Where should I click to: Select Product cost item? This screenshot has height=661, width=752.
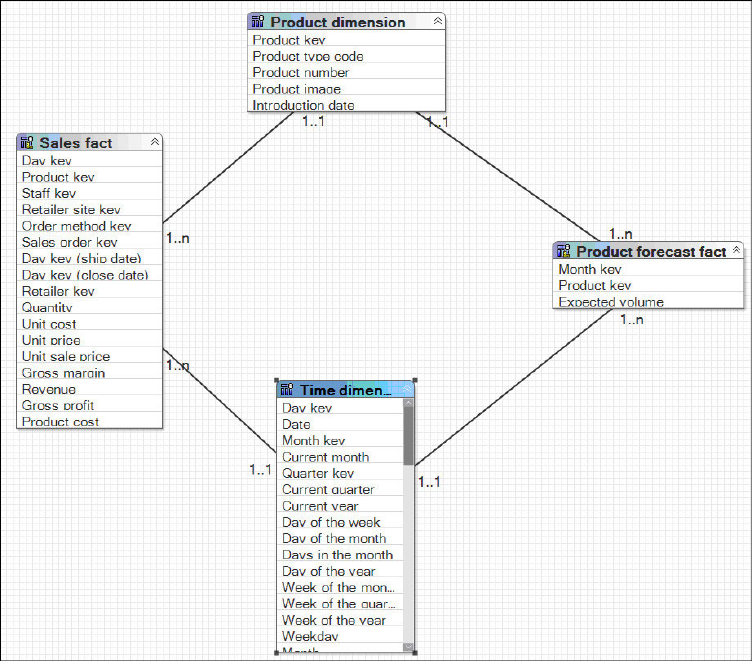click(90, 422)
